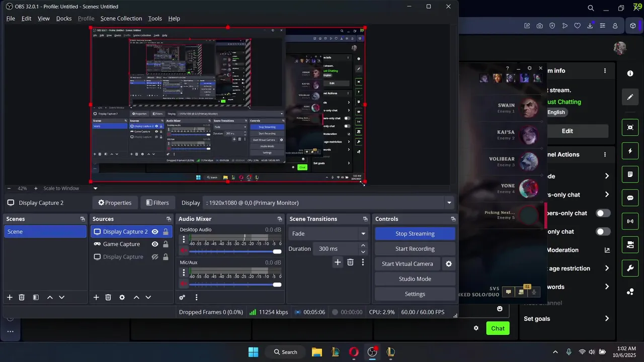Open Channel Actions three-dot menu
The height and width of the screenshot is (362, 644).
pos(605,154)
